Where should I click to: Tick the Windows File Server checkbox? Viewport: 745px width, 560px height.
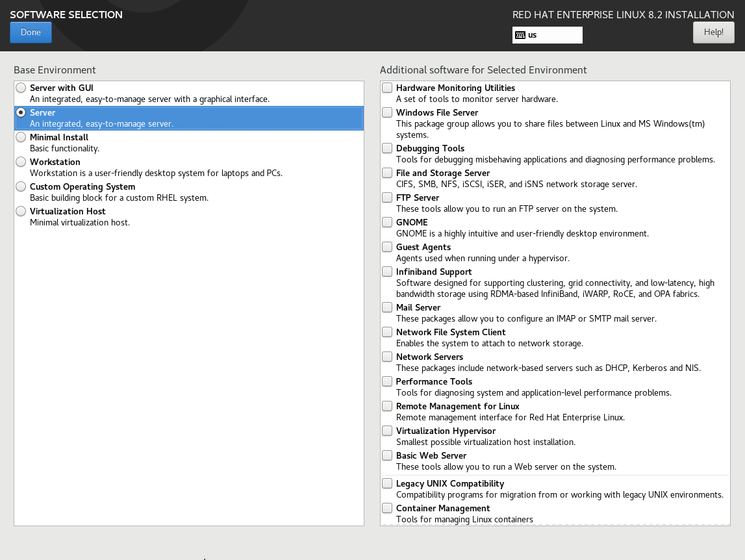[387, 112]
